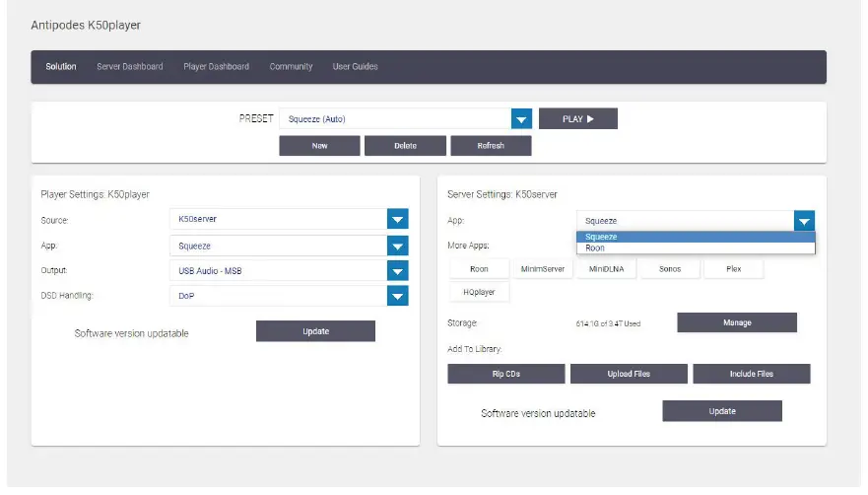
Task: Expand the player App dropdown
Action: [397, 246]
